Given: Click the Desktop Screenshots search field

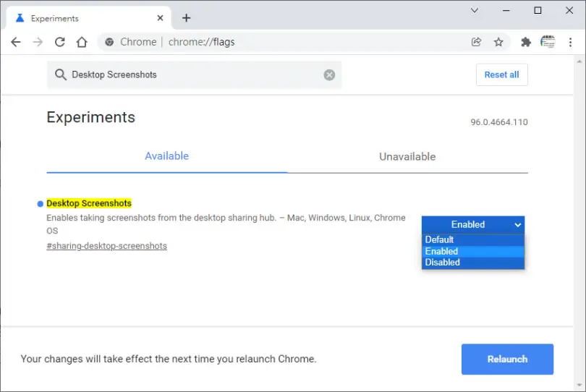Looking at the screenshot, I should (195, 74).
